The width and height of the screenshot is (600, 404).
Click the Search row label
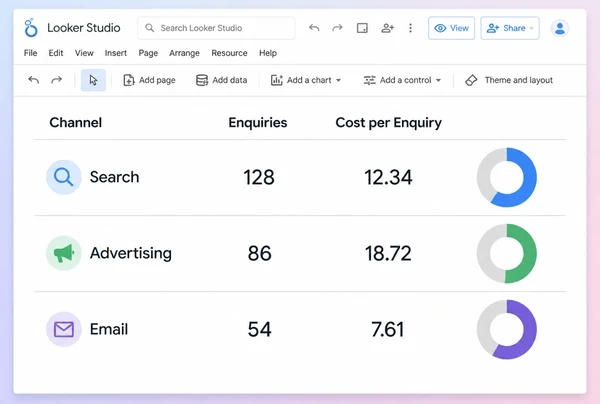click(x=114, y=177)
